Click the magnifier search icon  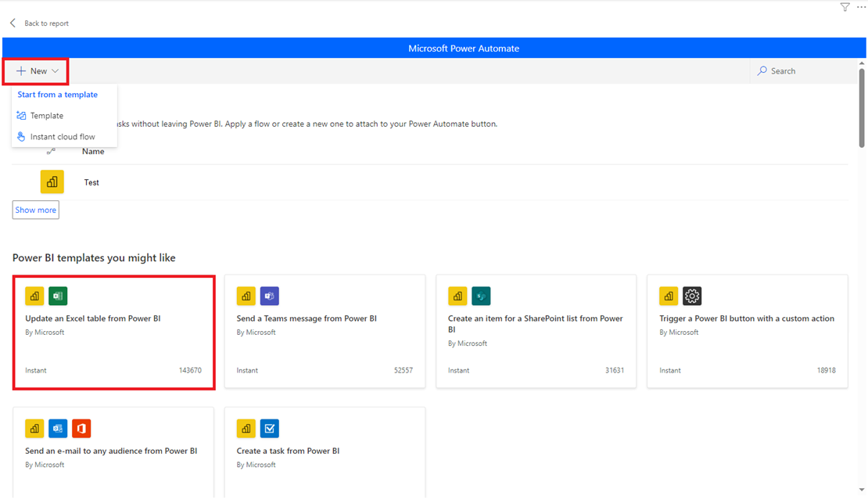(x=762, y=71)
